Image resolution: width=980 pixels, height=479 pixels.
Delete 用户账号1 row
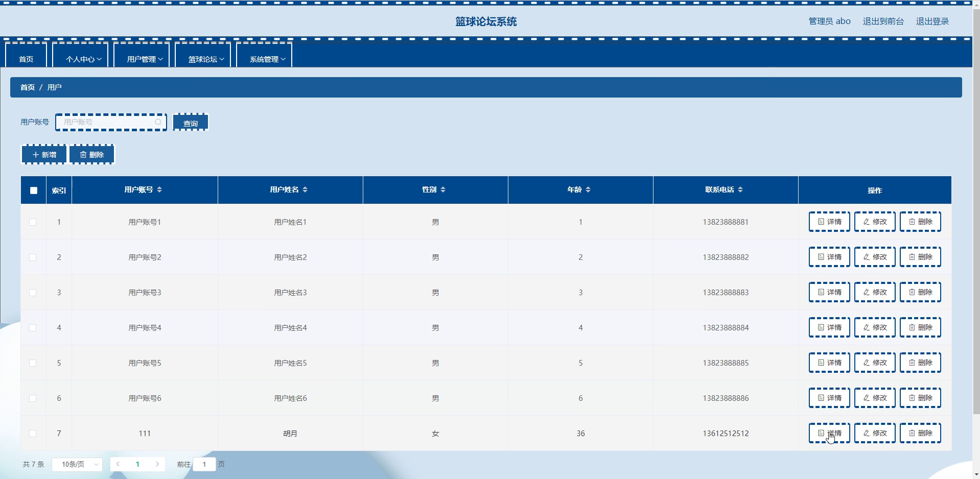[920, 222]
